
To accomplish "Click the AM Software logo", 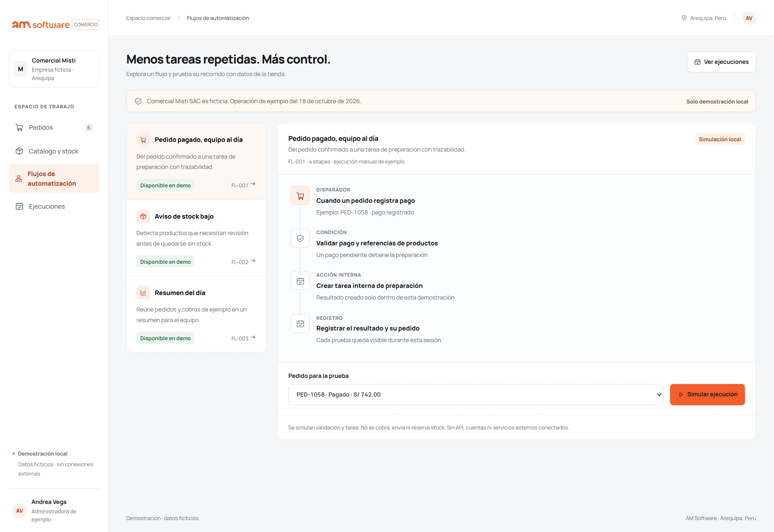I will click(x=41, y=25).
